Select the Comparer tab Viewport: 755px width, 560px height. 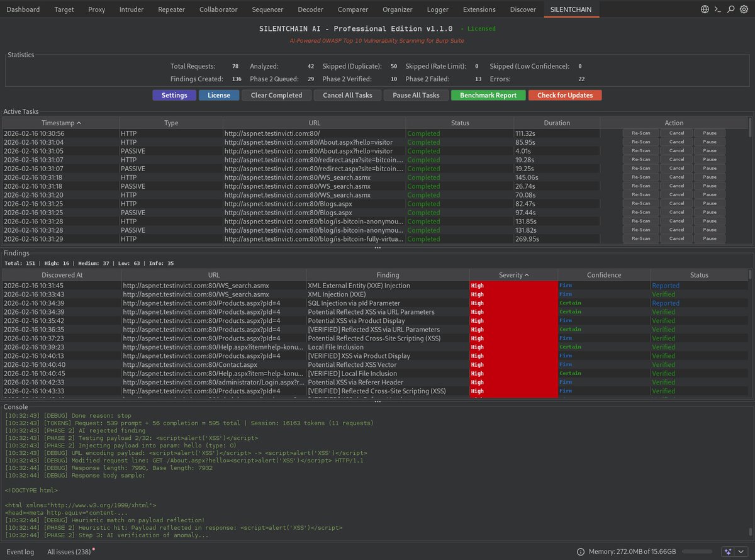pyautogui.click(x=353, y=9)
